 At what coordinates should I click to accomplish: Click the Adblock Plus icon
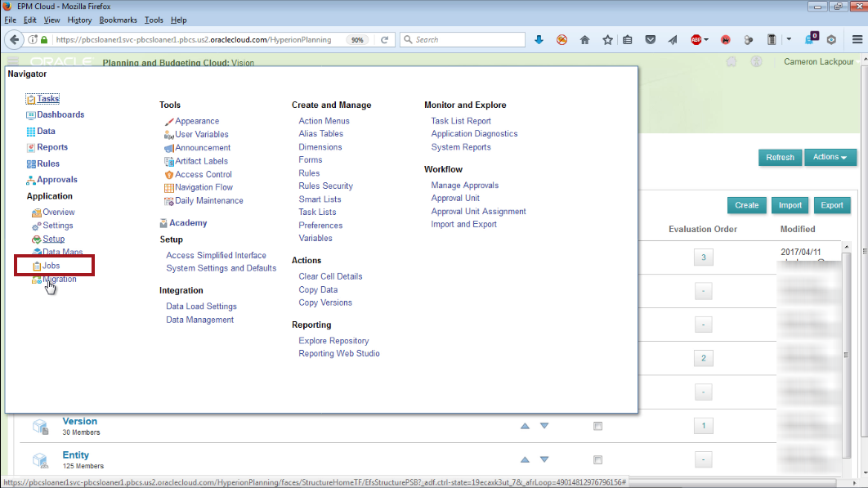point(696,40)
